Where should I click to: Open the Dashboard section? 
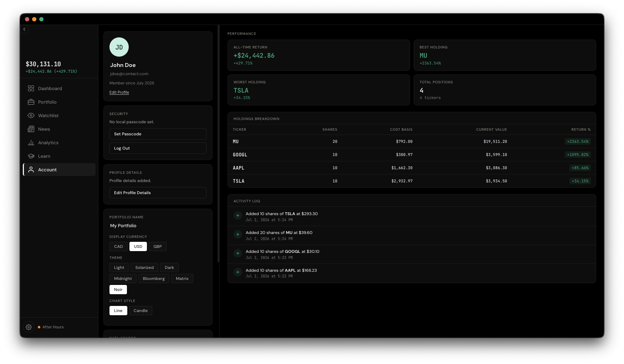pyautogui.click(x=59, y=88)
